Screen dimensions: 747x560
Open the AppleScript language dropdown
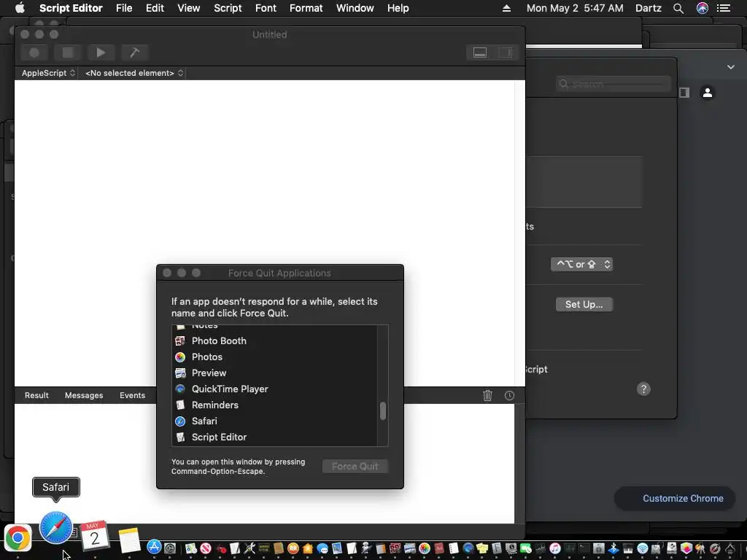(48, 73)
